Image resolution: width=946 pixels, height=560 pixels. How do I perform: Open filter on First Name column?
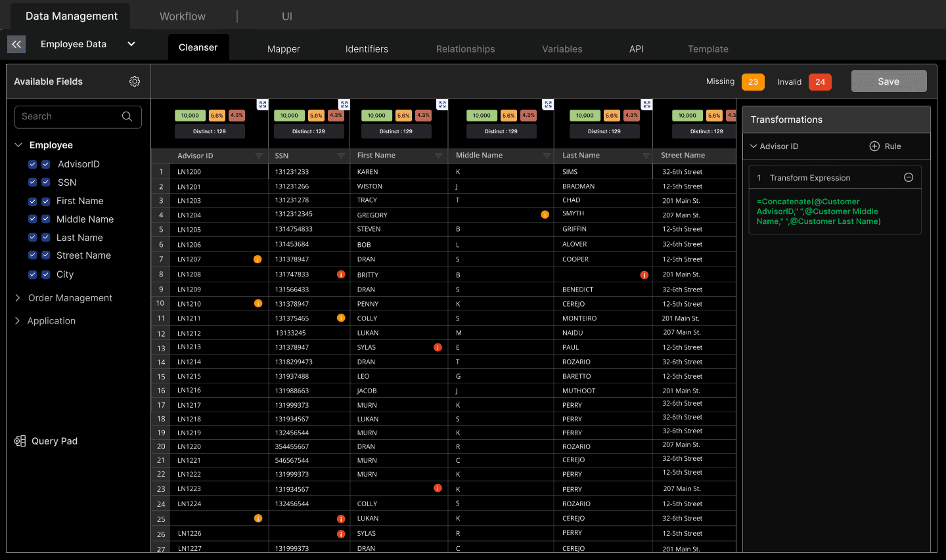(x=438, y=156)
